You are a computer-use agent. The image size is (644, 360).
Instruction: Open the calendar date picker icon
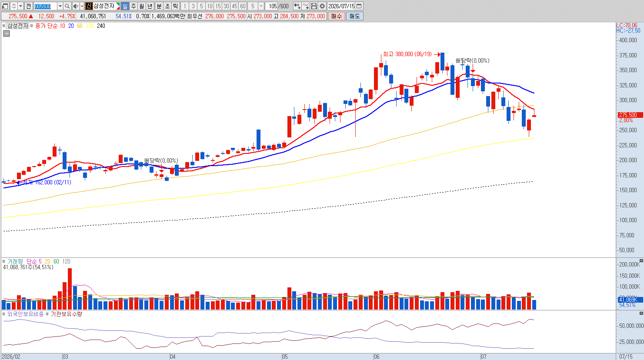pyautogui.click(x=359, y=6)
